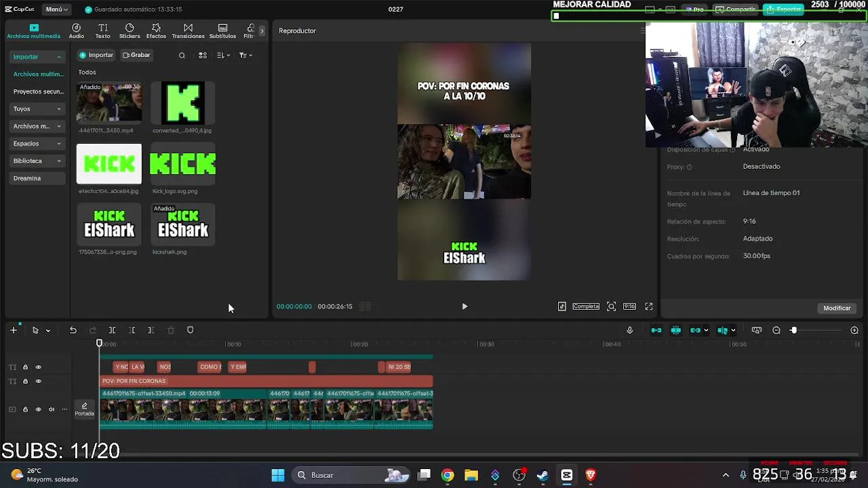Choose the selection pointer tool
The width and height of the screenshot is (868, 488).
click(35, 330)
